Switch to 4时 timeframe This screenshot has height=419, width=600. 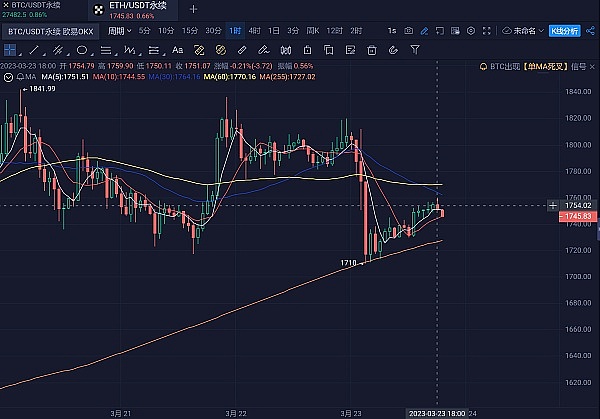click(254, 31)
